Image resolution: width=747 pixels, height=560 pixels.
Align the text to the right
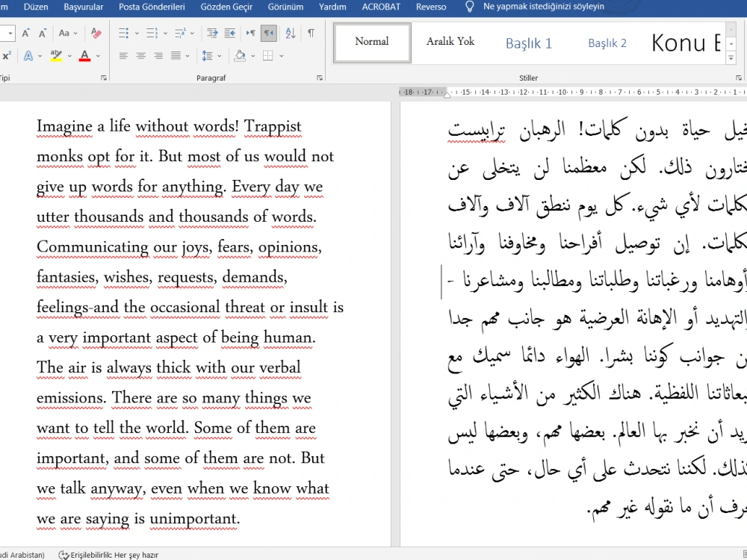click(158, 56)
